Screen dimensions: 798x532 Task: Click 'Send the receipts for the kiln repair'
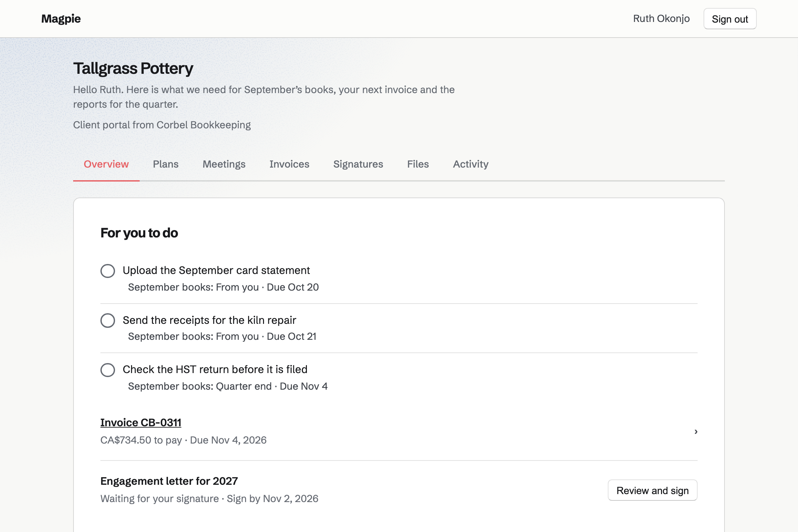[x=209, y=320]
